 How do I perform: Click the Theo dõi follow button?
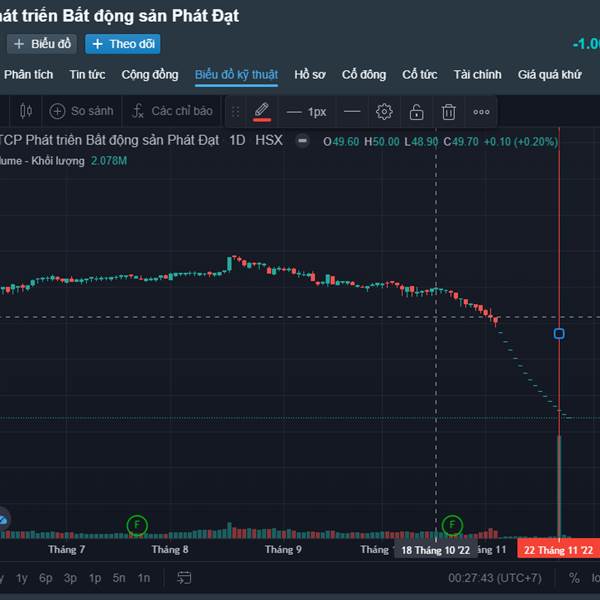click(122, 44)
